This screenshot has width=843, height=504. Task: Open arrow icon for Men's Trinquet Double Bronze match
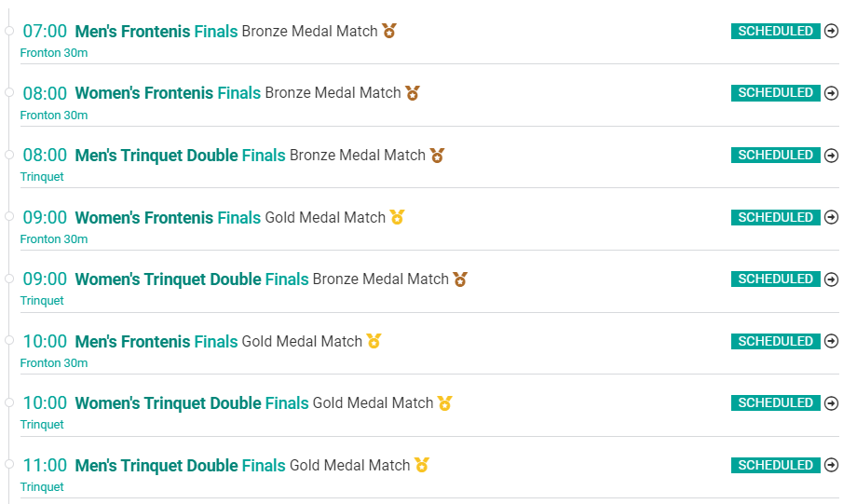[x=831, y=156]
